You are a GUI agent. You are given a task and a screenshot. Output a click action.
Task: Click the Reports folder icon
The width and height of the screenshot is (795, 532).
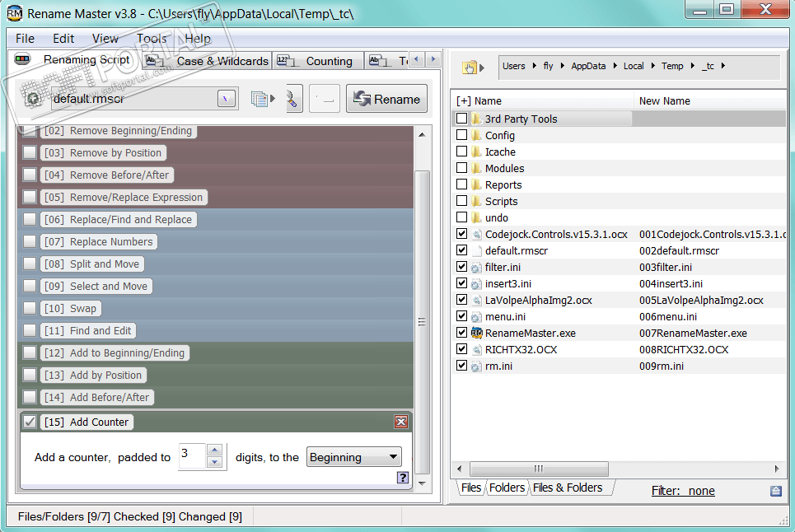tap(476, 184)
